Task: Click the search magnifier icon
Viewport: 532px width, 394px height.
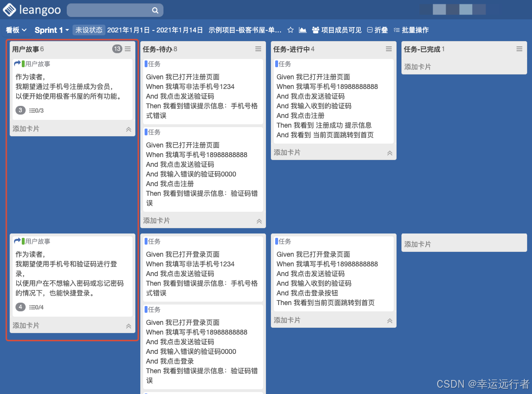Action: pos(155,11)
